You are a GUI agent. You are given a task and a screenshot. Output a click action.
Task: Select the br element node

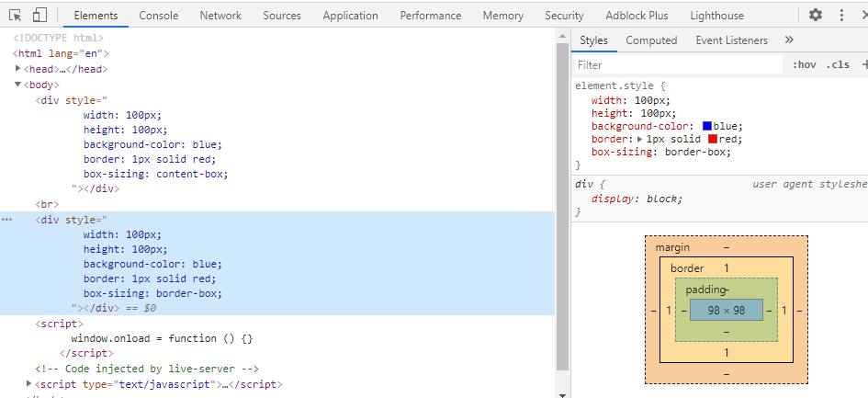pos(47,204)
